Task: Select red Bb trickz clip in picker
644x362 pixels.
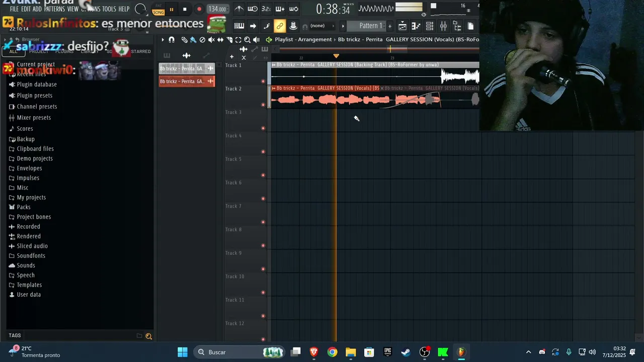Action: (187, 81)
